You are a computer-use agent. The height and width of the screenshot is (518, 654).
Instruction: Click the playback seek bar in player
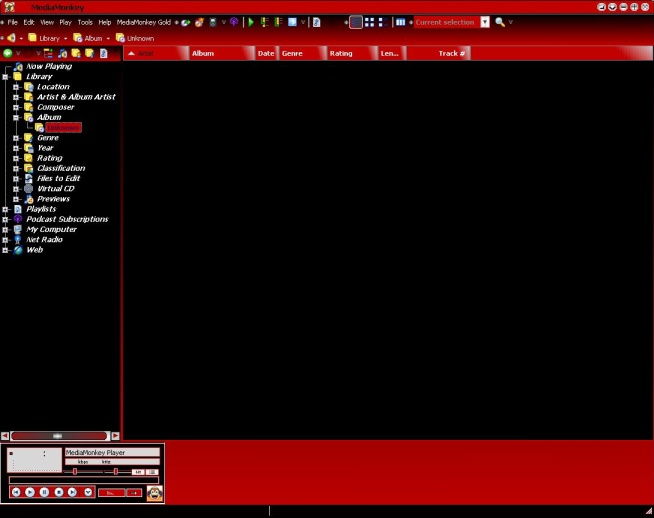coord(84,480)
